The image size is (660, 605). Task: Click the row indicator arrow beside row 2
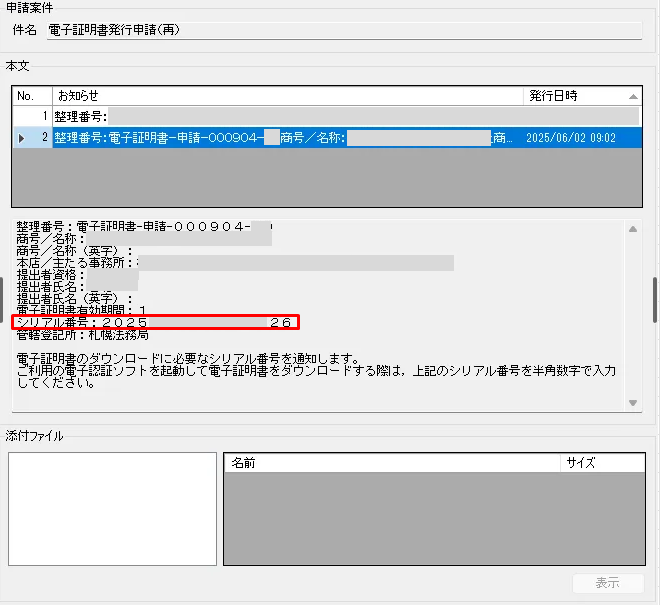pyautogui.click(x=20, y=138)
